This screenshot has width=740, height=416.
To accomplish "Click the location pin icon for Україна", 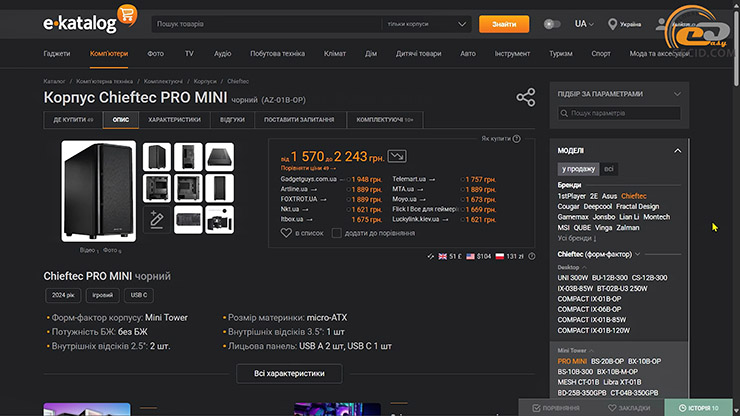I will (611, 24).
